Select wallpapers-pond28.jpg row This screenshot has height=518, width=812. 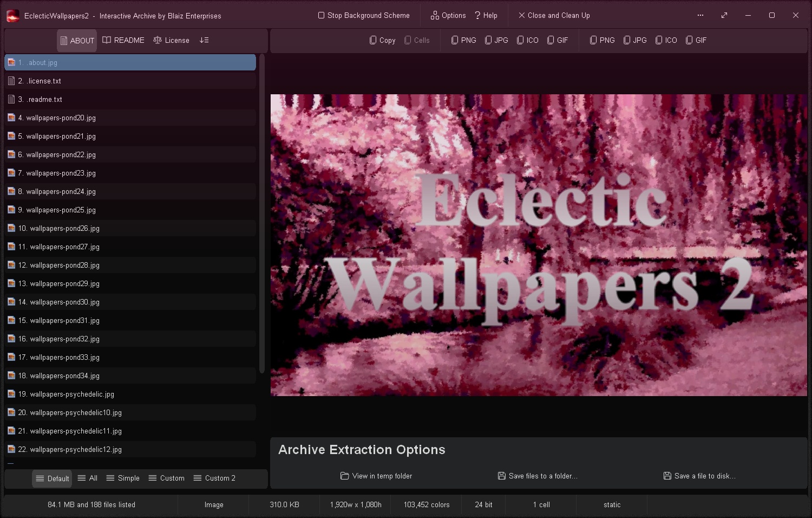point(130,265)
